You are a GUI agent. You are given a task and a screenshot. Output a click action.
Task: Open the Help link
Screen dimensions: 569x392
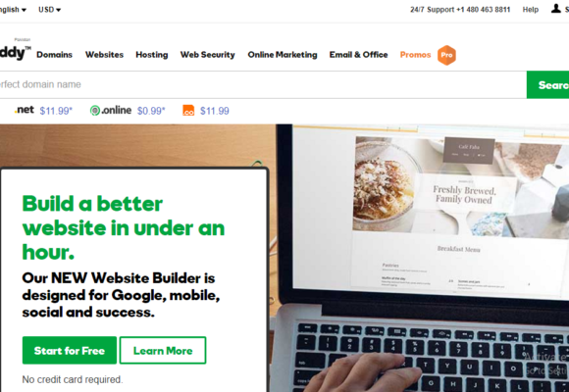pos(530,10)
